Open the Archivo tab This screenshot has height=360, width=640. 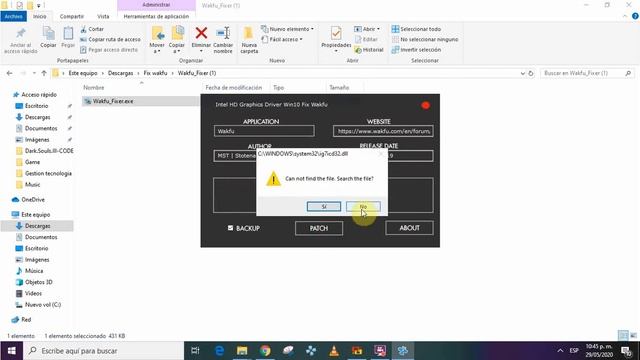[x=13, y=16]
